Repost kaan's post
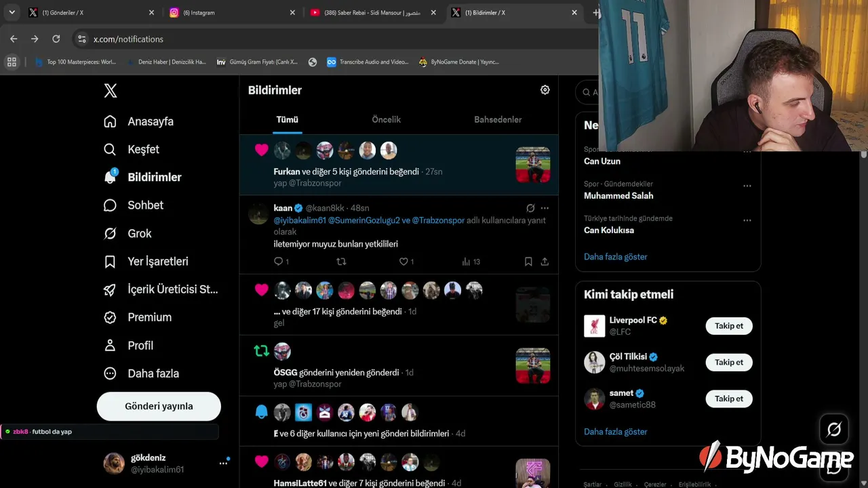The image size is (868, 488). point(341,262)
